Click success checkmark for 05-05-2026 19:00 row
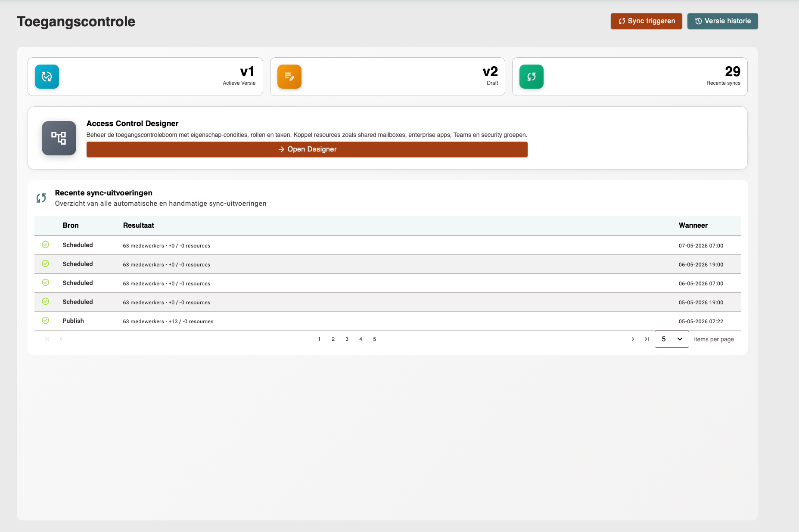The image size is (799, 532). (x=46, y=301)
